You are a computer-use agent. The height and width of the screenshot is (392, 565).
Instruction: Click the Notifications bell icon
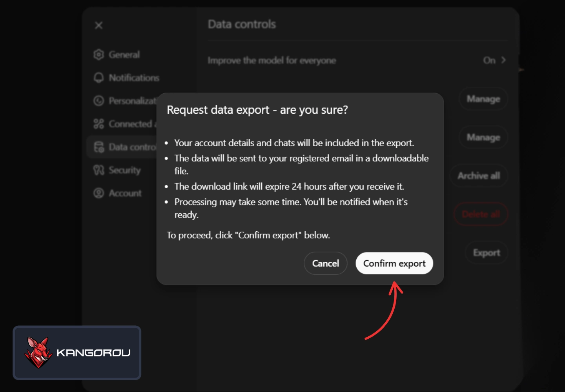[x=98, y=78]
